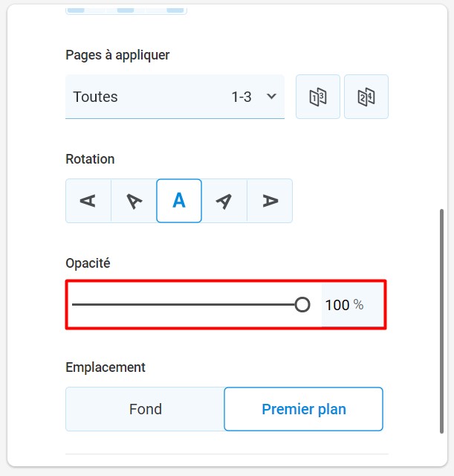Expand pages list with chevron arrow
Image resolution: width=454 pixels, height=476 pixels.
click(x=271, y=97)
